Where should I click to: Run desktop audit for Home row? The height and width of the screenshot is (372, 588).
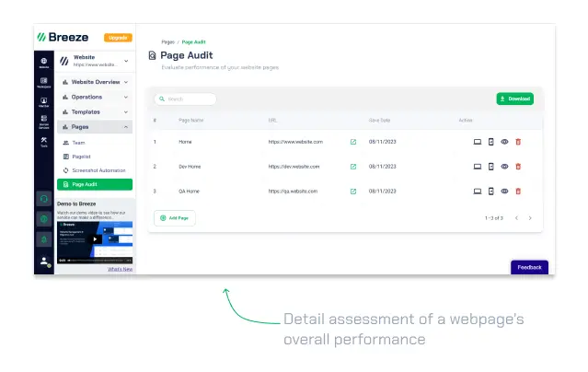pos(477,142)
